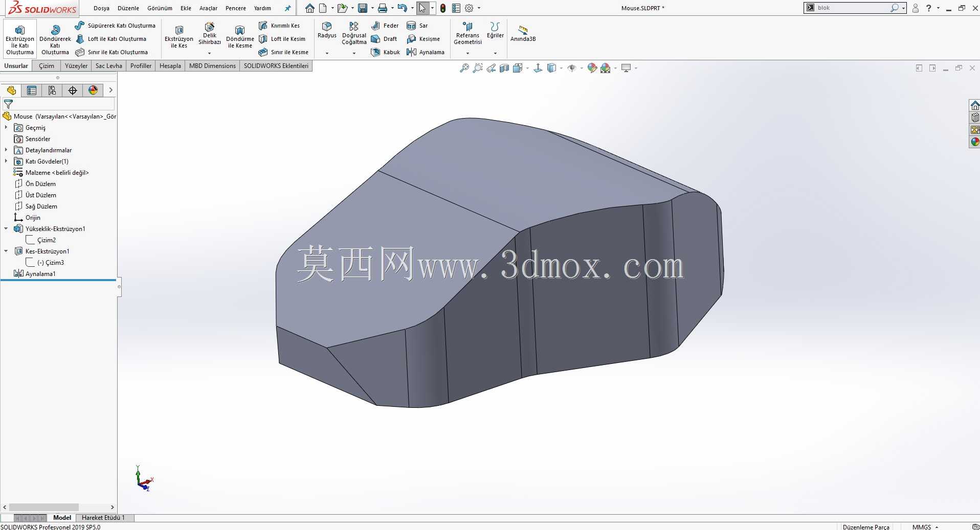Open the DimXpertManager panel tab

(73, 90)
